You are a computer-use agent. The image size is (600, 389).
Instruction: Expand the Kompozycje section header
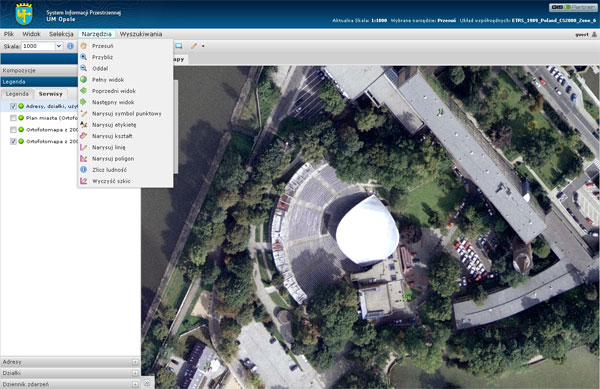(39, 70)
